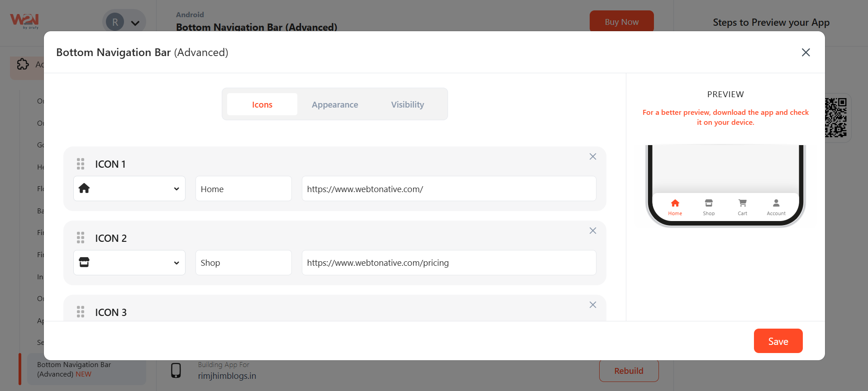Image resolution: width=868 pixels, height=391 pixels.
Task: Click the W2N logo
Action: tap(24, 21)
